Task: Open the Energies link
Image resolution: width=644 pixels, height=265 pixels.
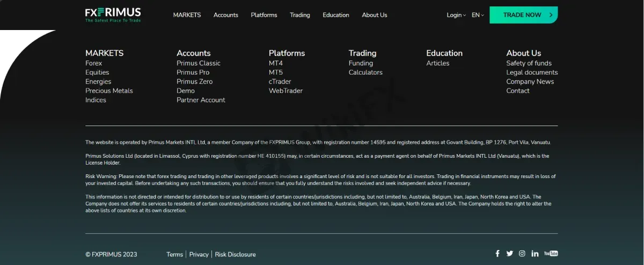Action: pos(98,82)
